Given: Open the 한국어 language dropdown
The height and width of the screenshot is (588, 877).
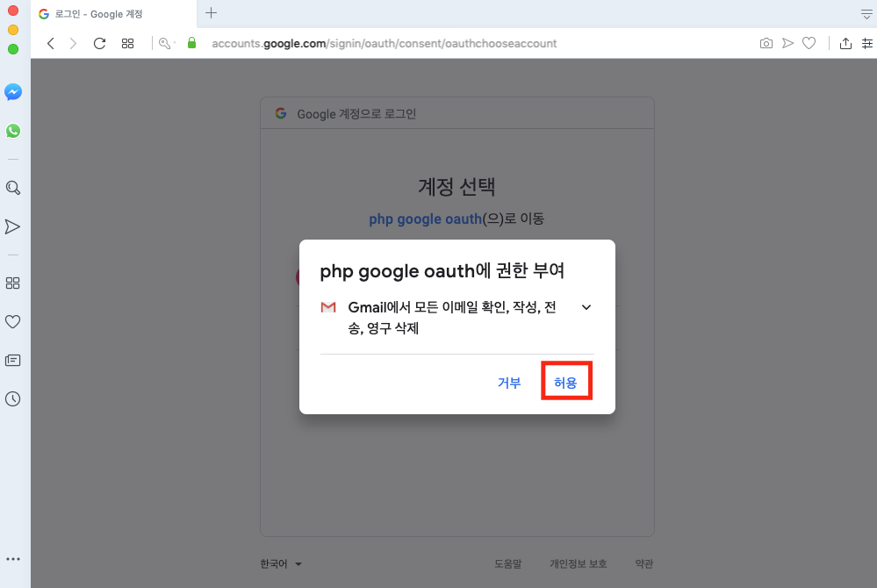Looking at the screenshot, I should point(281,564).
